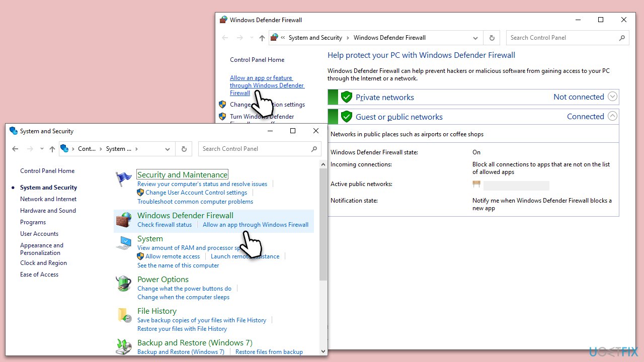Expand the Private networks section
Image resolution: width=644 pixels, height=362 pixels.
pyautogui.click(x=612, y=97)
